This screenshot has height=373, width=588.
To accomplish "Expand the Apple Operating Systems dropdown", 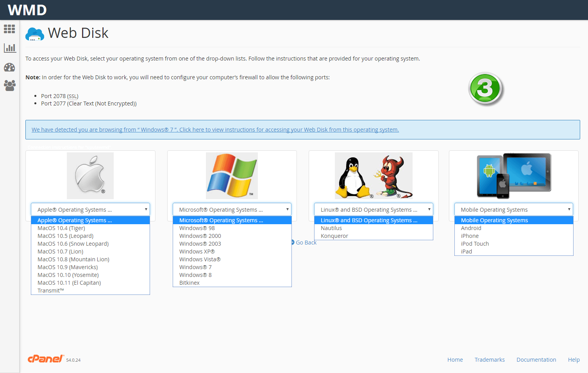I will 90,209.
